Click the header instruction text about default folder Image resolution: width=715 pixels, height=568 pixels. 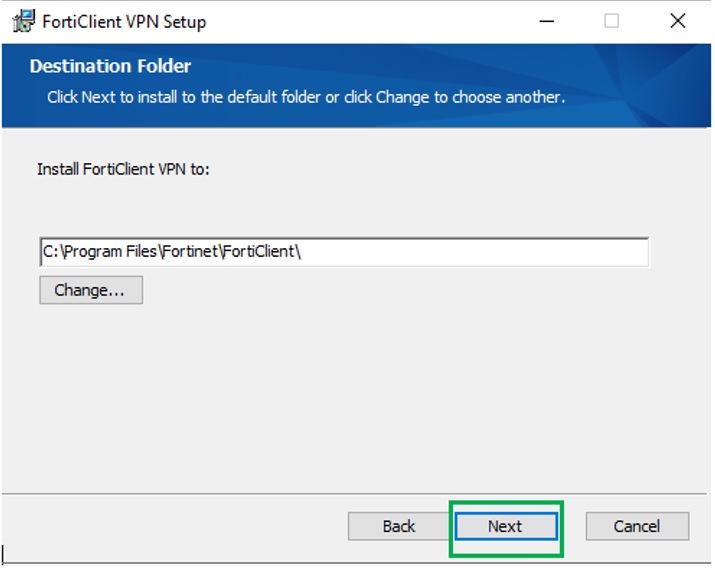pyautogui.click(x=306, y=98)
